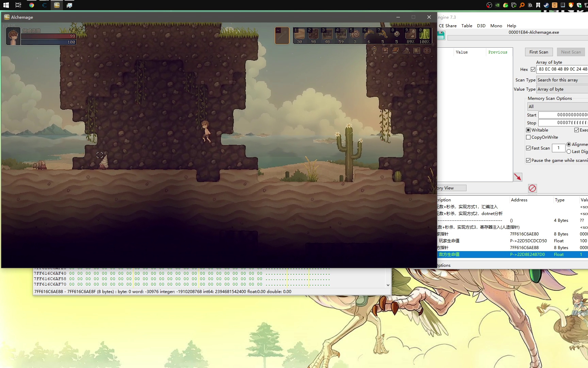588x368 pixels.
Task: Open the OBS Studio tray icon
Action: [x=489, y=5]
